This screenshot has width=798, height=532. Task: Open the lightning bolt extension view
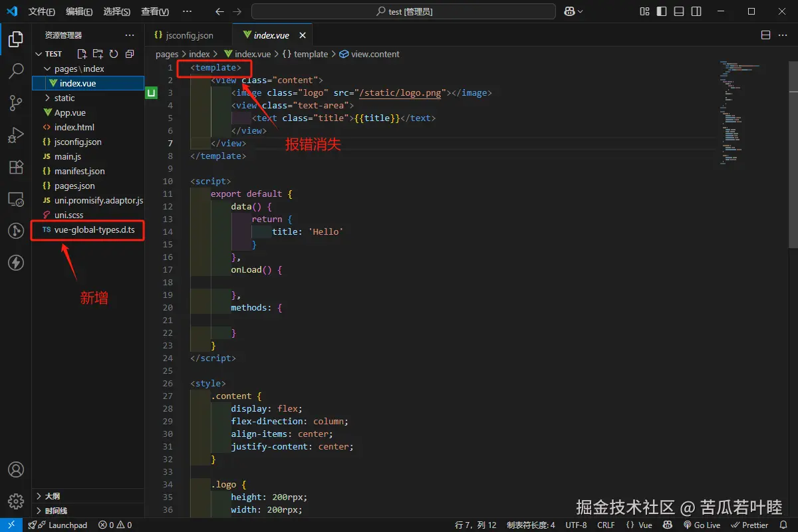(x=16, y=263)
